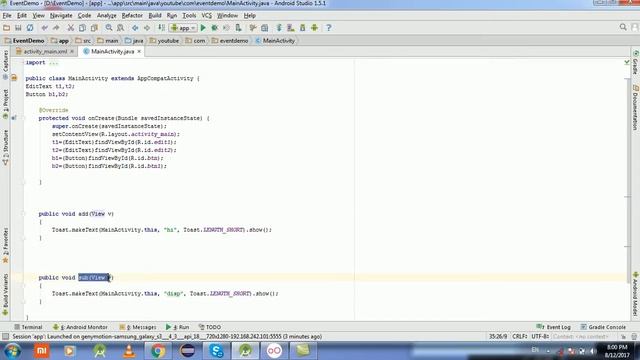
Task: Navigate Back using the left arrow icon
Action: coord(135,28)
